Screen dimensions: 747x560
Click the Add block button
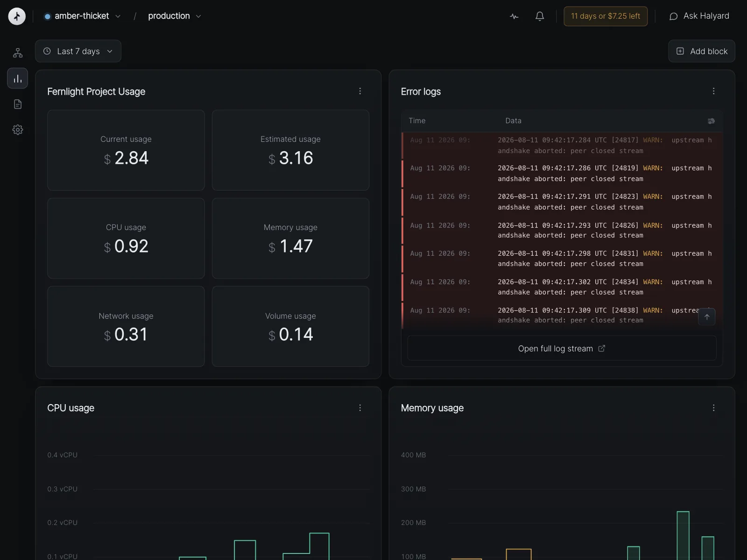(702, 51)
